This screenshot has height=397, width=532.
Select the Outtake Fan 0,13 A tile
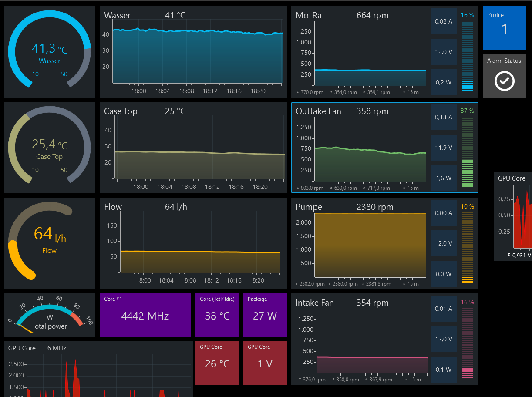(444, 117)
